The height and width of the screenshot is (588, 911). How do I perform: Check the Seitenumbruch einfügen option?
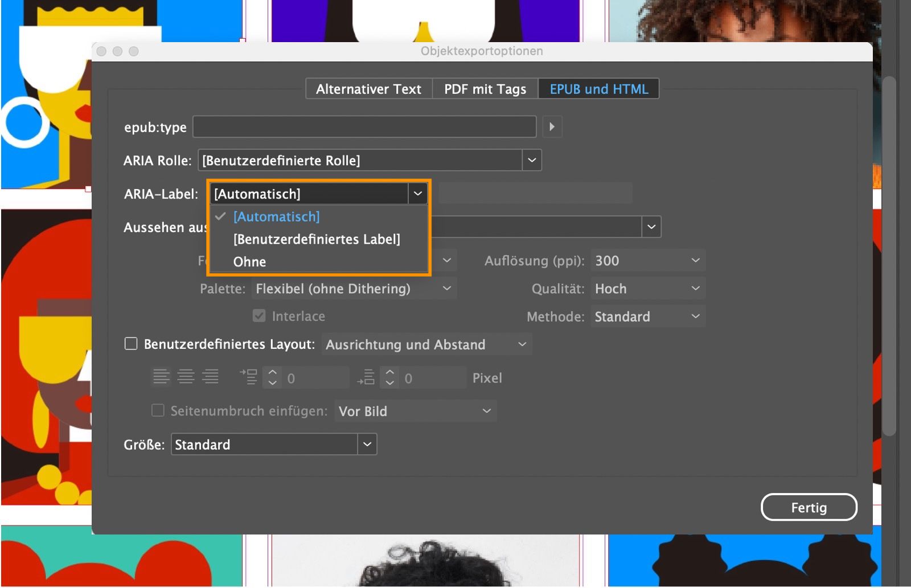click(158, 410)
